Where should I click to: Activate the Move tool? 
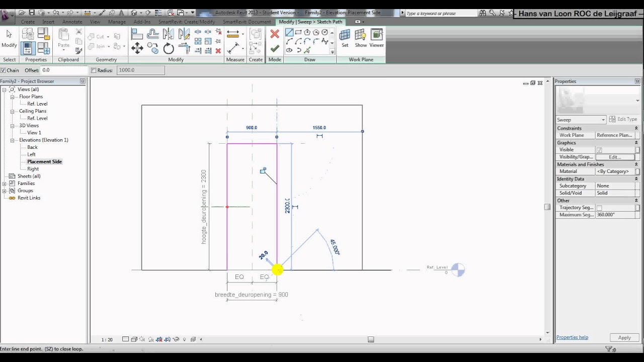pyautogui.click(x=137, y=48)
